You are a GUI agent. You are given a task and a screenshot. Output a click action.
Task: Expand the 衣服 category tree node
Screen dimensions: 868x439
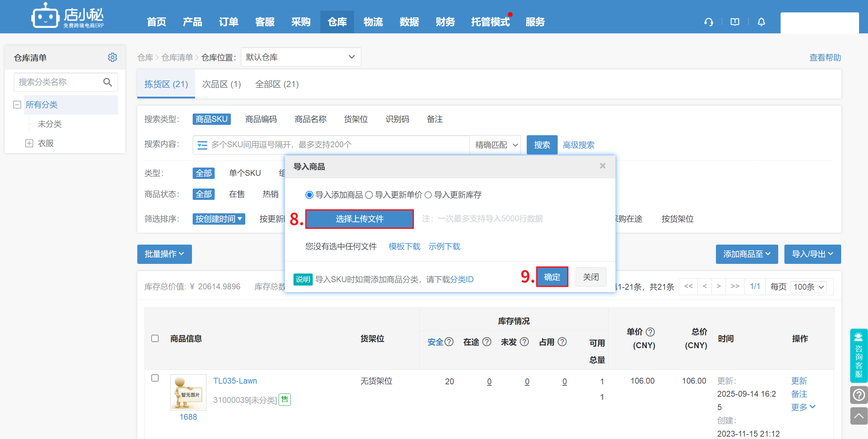click(x=29, y=143)
